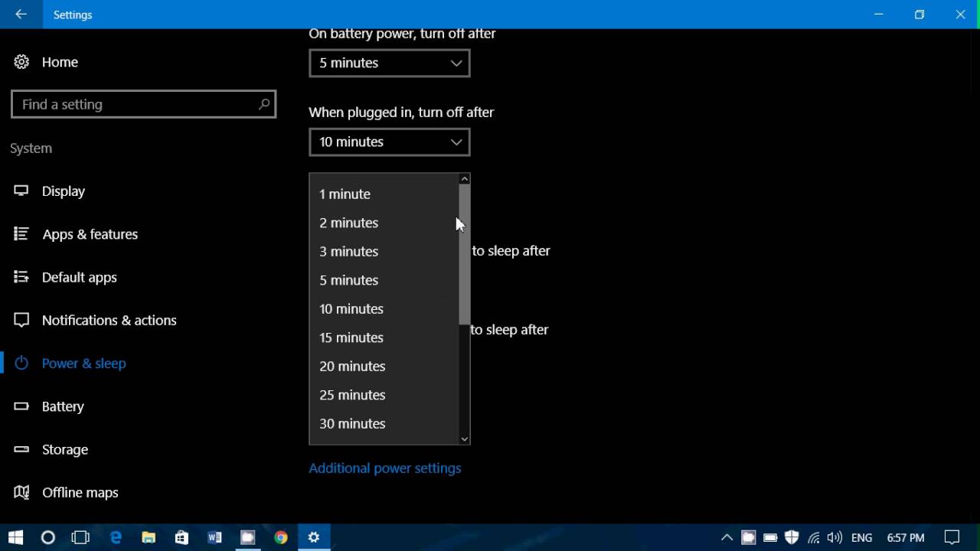Click the Storage drive icon
Screen dimensions: 980x551
point(21,448)
